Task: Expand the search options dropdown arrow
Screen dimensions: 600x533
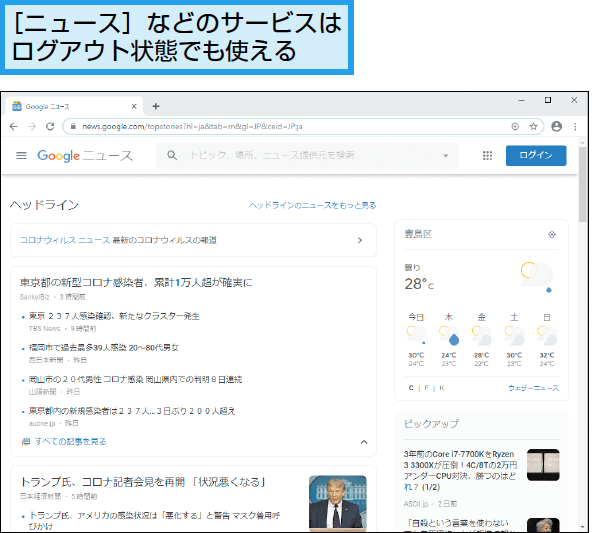Action: coord(445,156)
